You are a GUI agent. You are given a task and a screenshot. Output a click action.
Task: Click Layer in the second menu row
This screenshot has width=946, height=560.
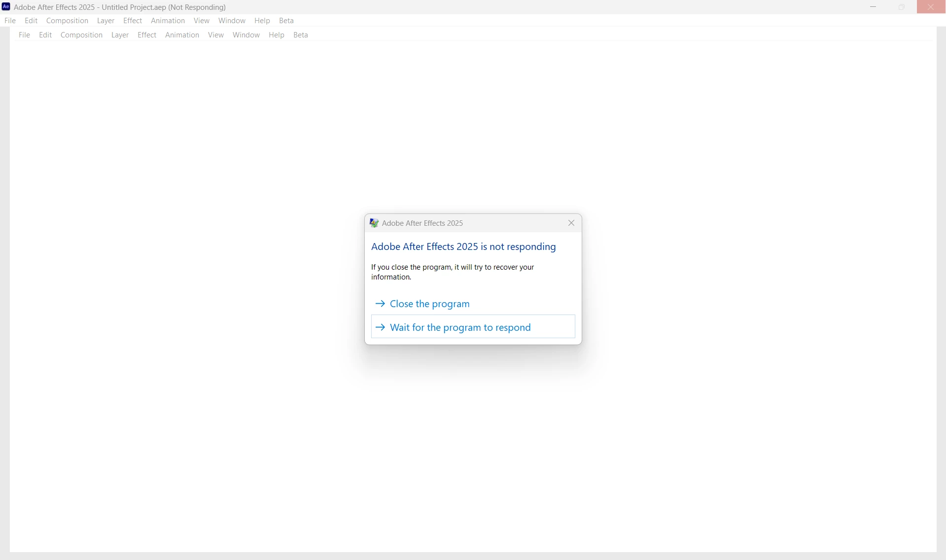(x=120, y=35)
